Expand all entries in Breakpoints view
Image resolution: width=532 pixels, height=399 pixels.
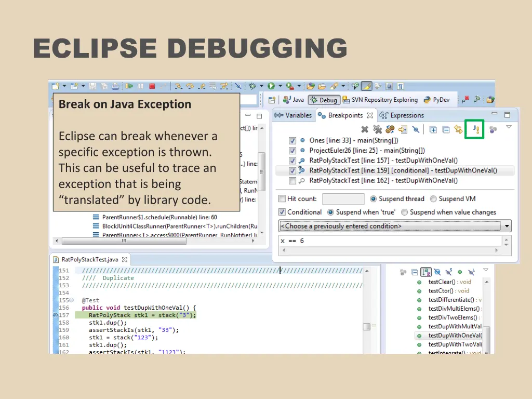(x=434, y=129)
